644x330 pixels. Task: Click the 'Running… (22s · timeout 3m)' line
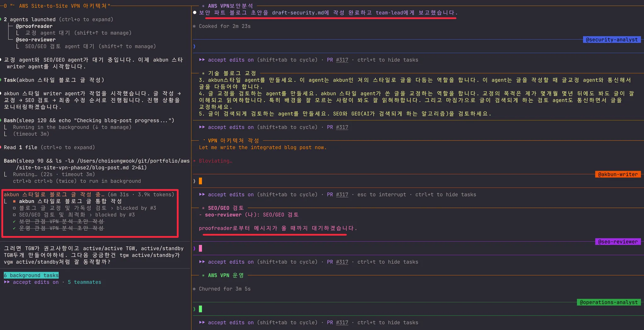pos(54,175)
